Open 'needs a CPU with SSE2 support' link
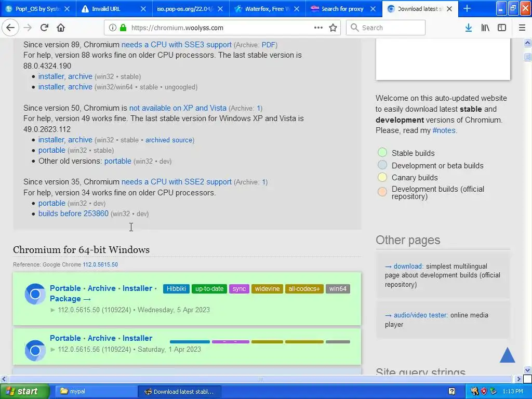Viewport: 532px width, 399px height. tap(177, 182)
